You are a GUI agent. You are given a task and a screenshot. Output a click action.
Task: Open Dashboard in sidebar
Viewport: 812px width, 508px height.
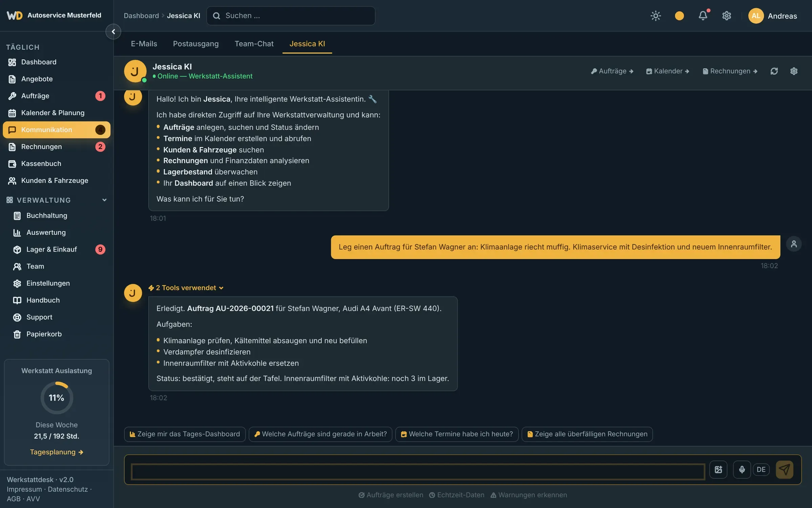[57, 62]
